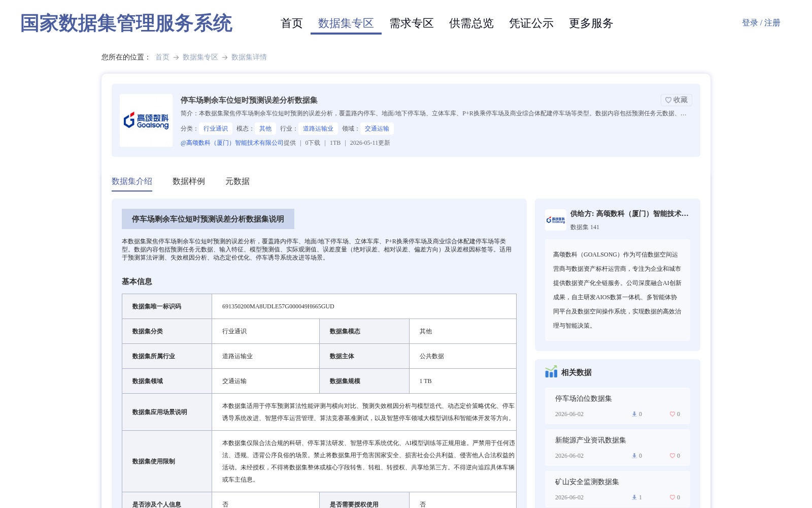
Task: Open 更多服务 in top navigation
Action: 591,23
